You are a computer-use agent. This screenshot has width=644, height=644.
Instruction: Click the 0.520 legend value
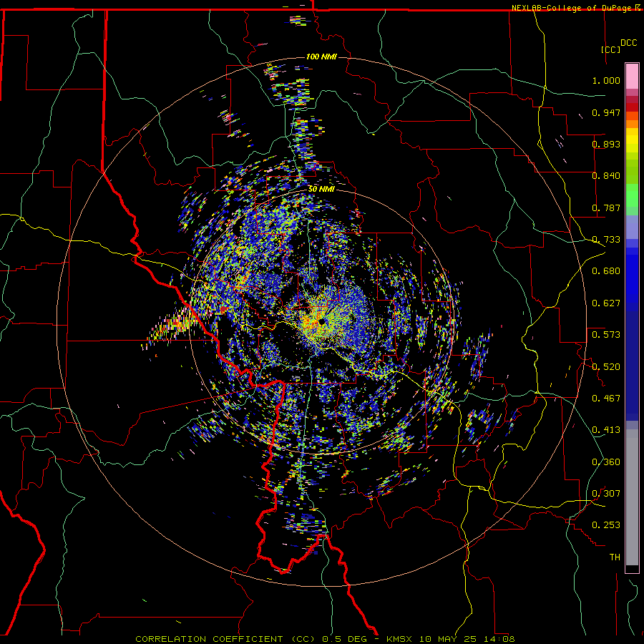pos(606,367)
